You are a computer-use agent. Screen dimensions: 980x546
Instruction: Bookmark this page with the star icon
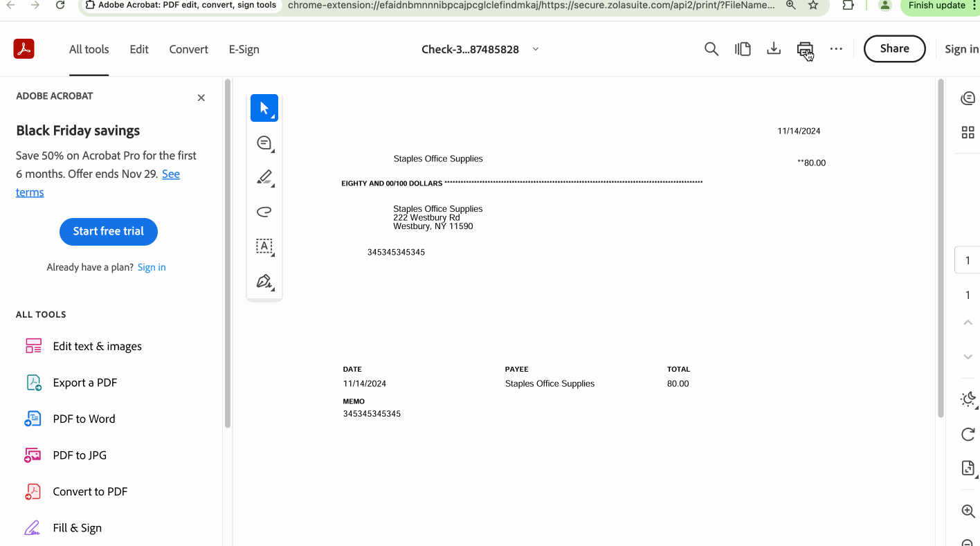point(813,6)
